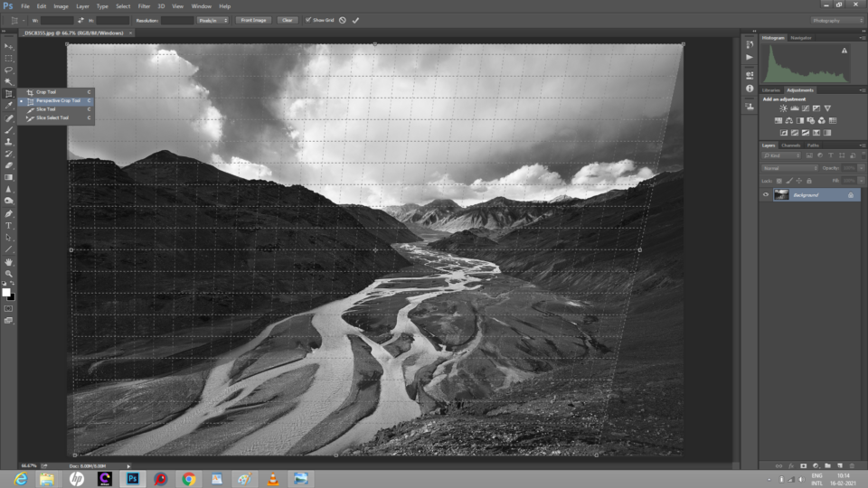Open the Photography workspace dropdown

pyautogui.click(x=837, y=21)
